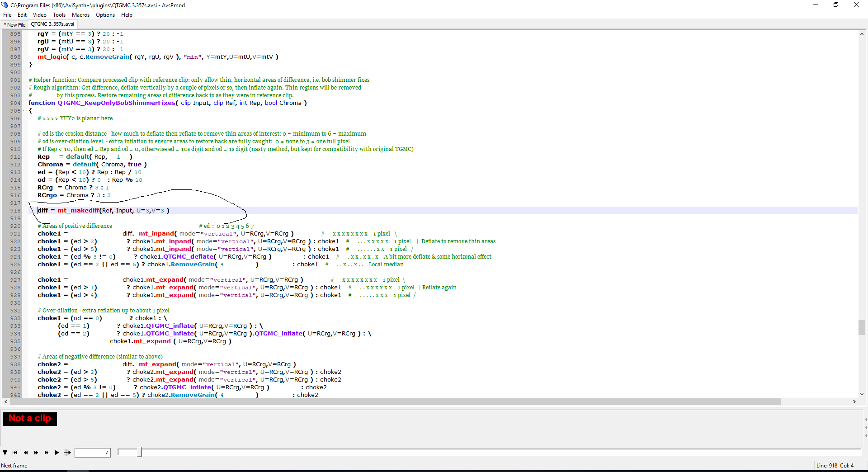Click the frame number field showing 7
Screen dimensions: 868x472
click(93, 453)
